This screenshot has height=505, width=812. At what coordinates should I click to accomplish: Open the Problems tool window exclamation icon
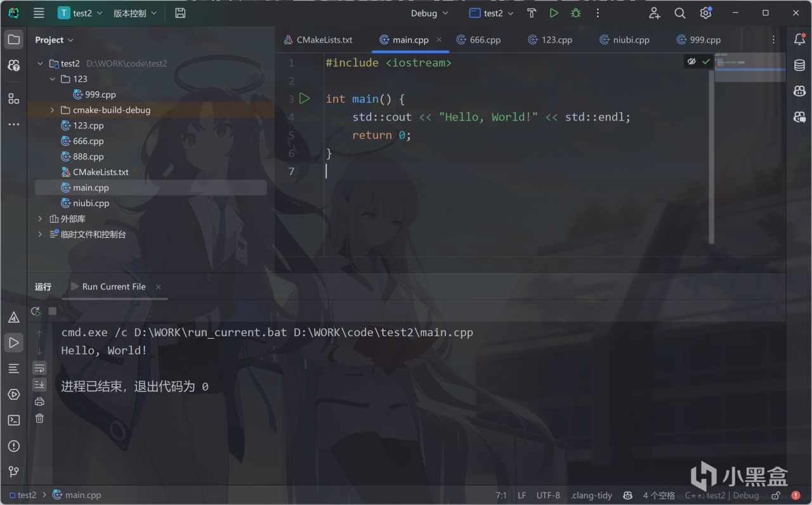pos(13,446)
